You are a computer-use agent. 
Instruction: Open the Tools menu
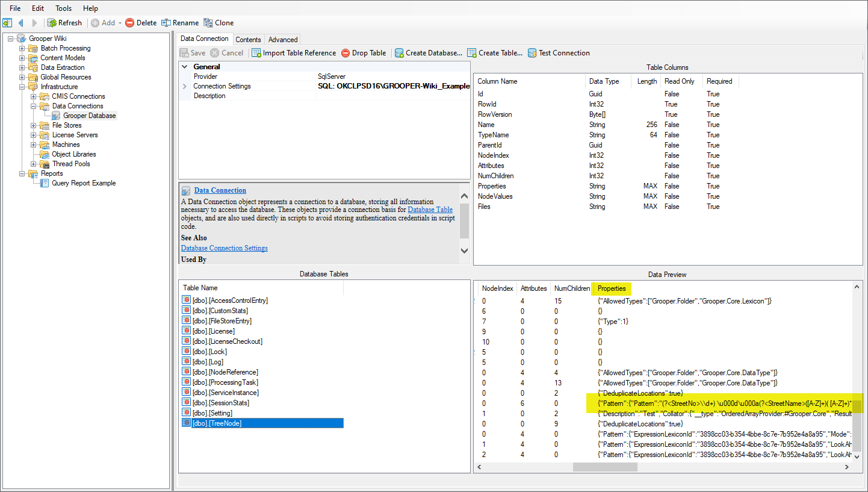click(x=64, y=8)
